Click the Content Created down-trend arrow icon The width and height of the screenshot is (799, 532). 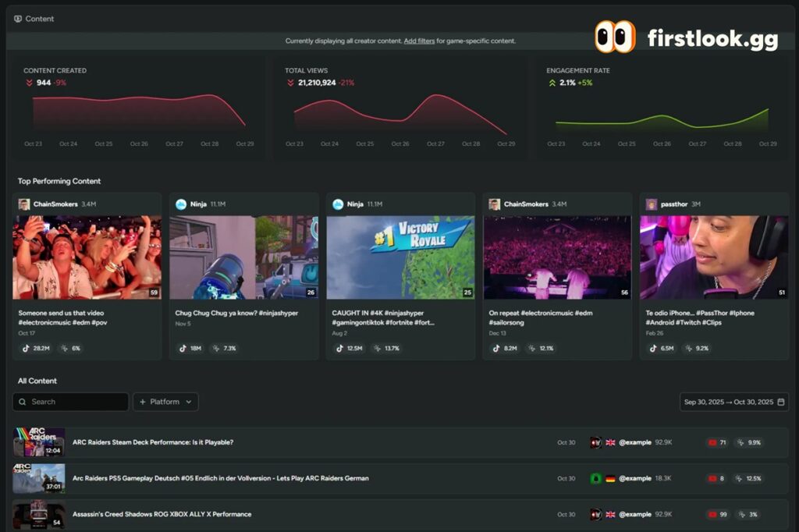[29, 83]
